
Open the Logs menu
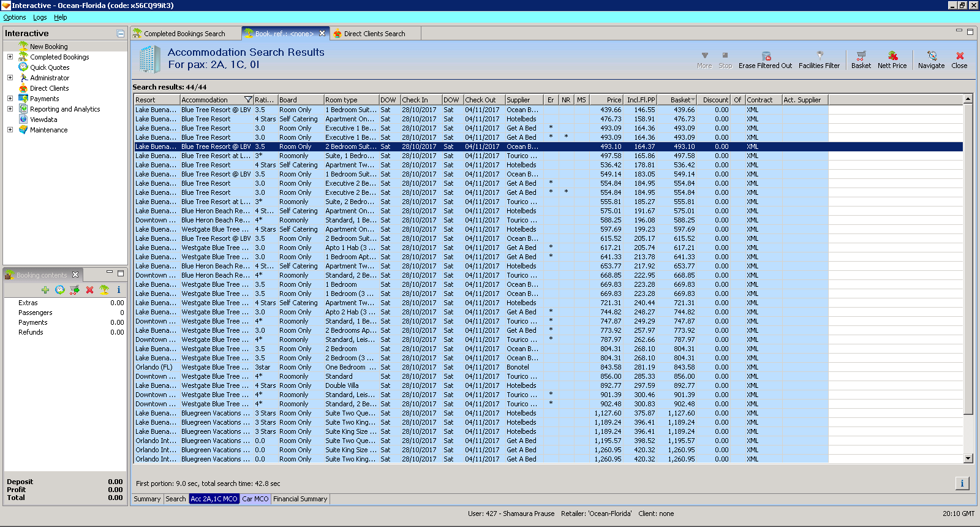(40, 17)
